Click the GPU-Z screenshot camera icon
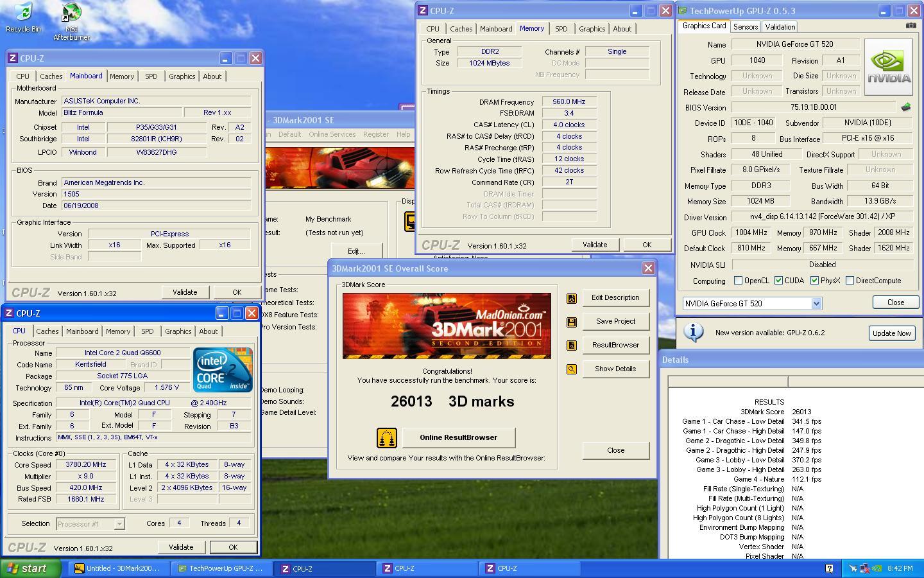The image size is (924, 578). (911, 26)
